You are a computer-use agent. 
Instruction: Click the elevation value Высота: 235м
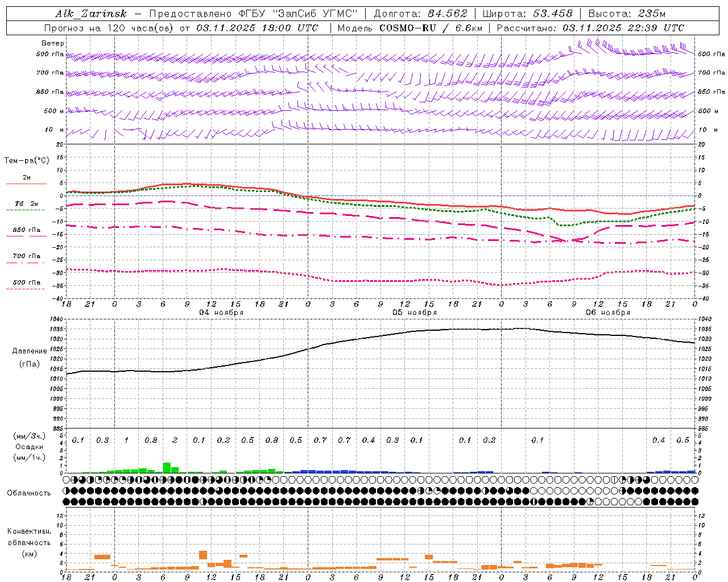627,14
